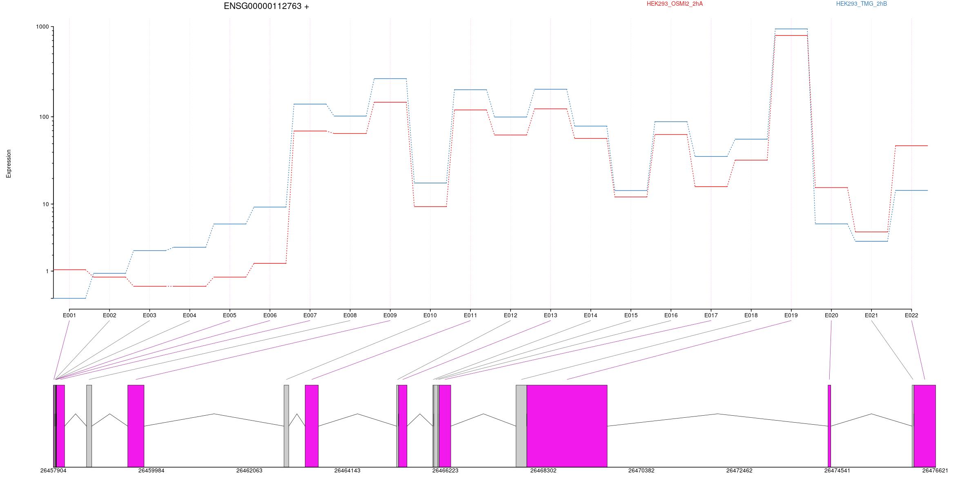This screenshot has height=490, width=980.
Task: Click exon label E015
Action: click(x=631, y=315)
